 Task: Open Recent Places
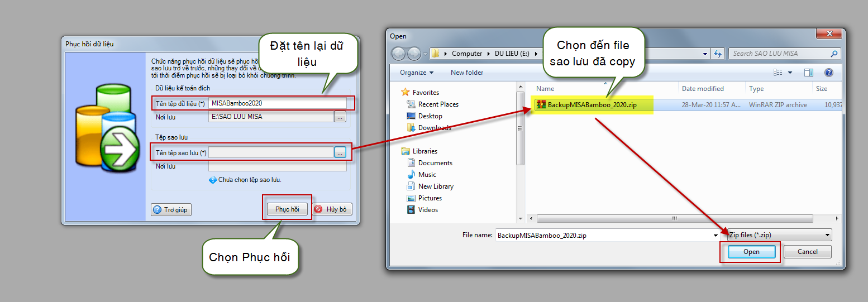(438, 104)
